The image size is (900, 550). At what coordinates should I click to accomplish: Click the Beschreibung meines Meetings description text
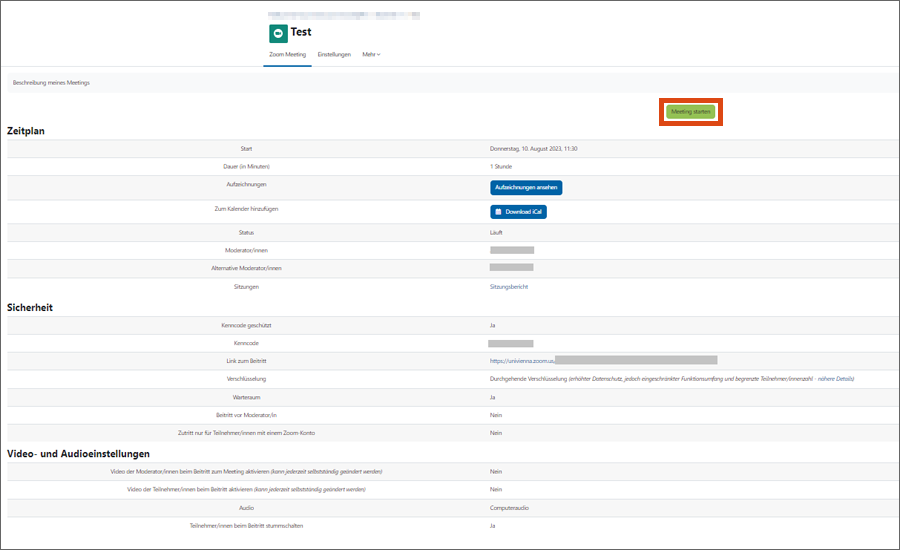[x=51, y=83]
